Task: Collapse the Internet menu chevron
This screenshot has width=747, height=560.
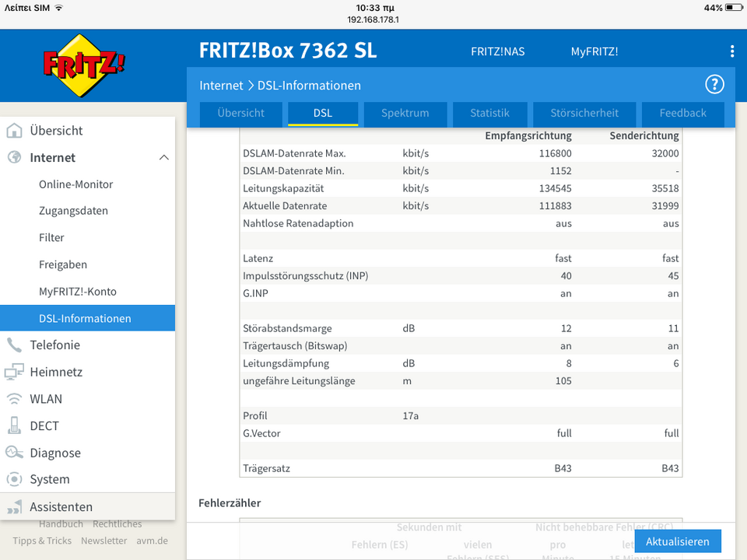Action: click(x=164, y=157)
